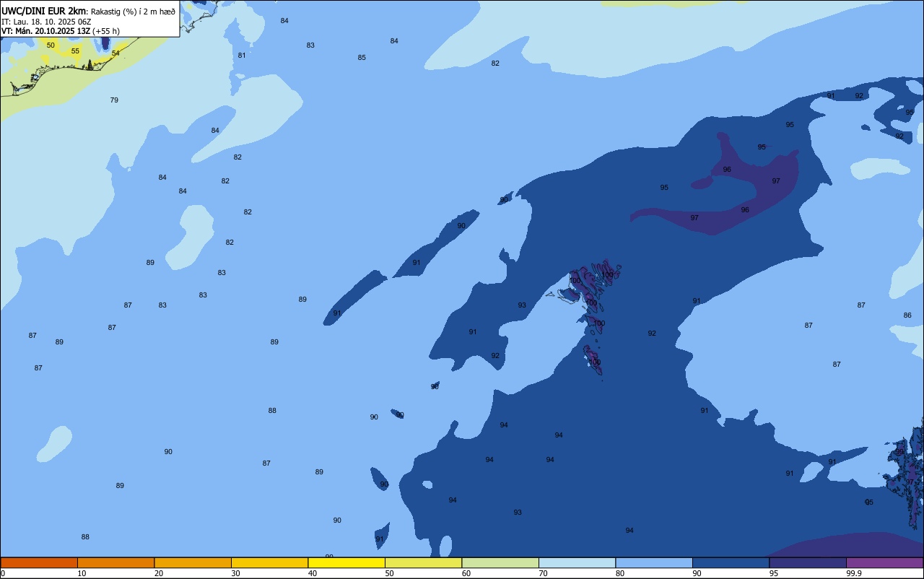Screen dimensions: 924x579
Task: Click the 95–99.9 indigo legend swatch
Action: point(808,562)
